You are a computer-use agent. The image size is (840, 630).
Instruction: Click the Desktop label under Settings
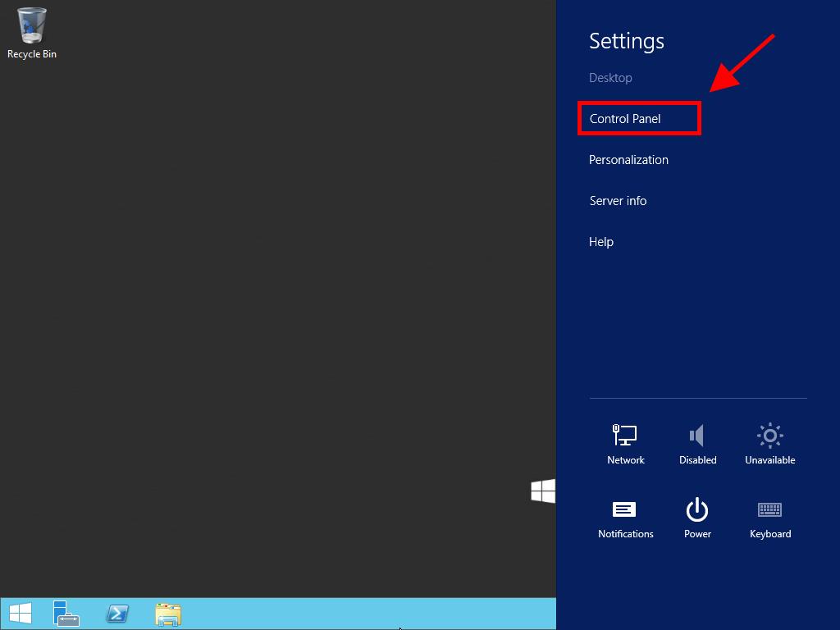610,78
